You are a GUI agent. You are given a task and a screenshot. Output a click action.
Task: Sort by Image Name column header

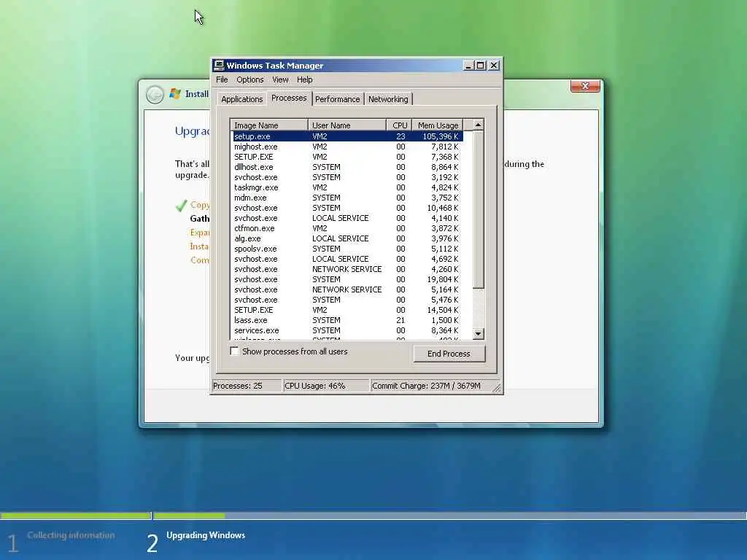(x=269, y=125)
